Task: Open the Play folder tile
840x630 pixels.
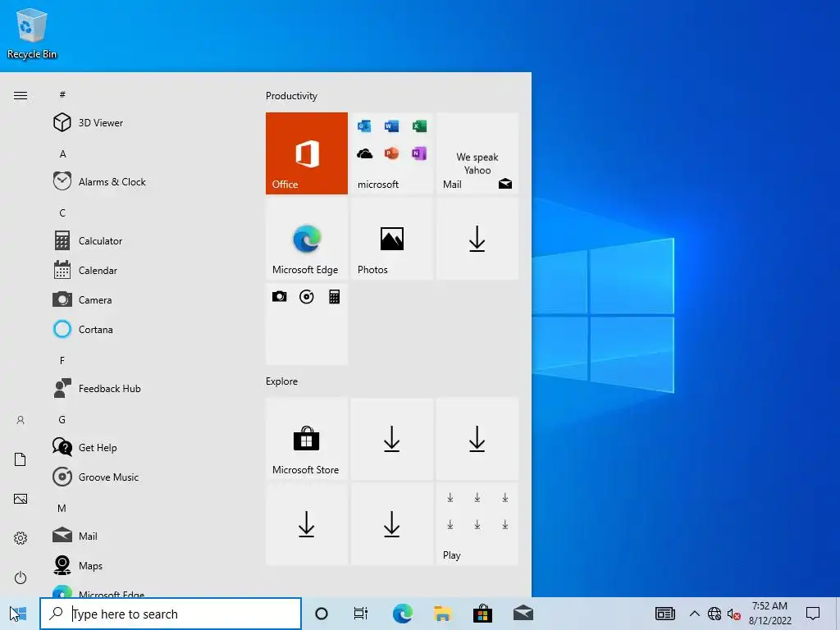Action: point(477,524)
